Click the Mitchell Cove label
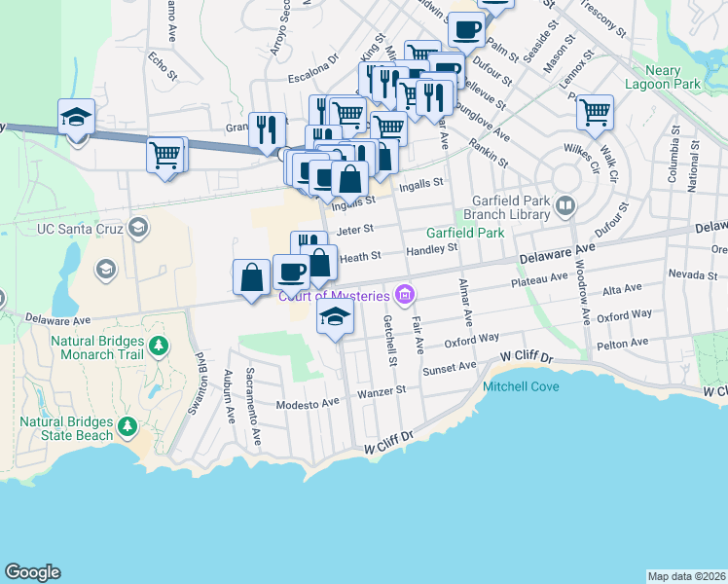The width and height of the screenshot is (728, 584). click(521, 386)
